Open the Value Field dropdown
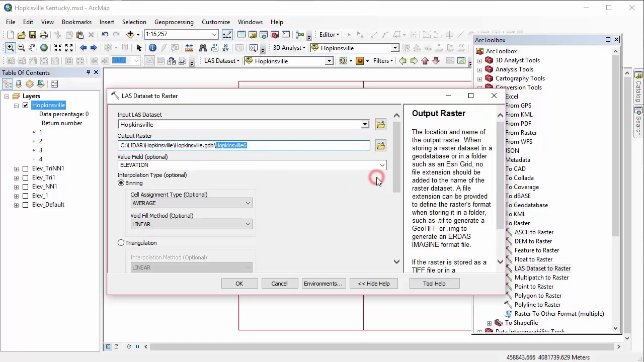The image size is (644, 362). coord(382,165)
